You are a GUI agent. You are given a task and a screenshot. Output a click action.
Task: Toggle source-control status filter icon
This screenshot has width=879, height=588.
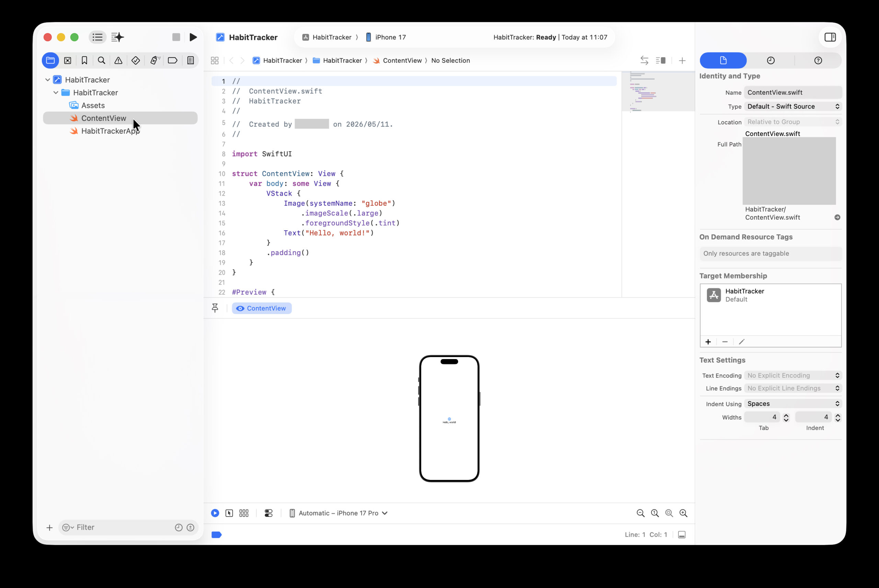(x=191, y=528)
